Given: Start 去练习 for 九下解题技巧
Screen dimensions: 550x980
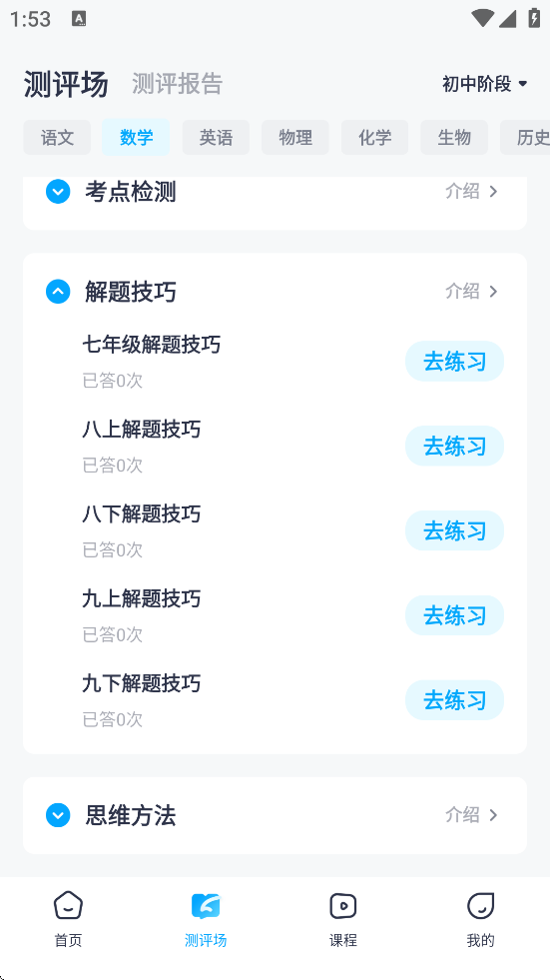Looking at the screenshot, I should point(454,700).
